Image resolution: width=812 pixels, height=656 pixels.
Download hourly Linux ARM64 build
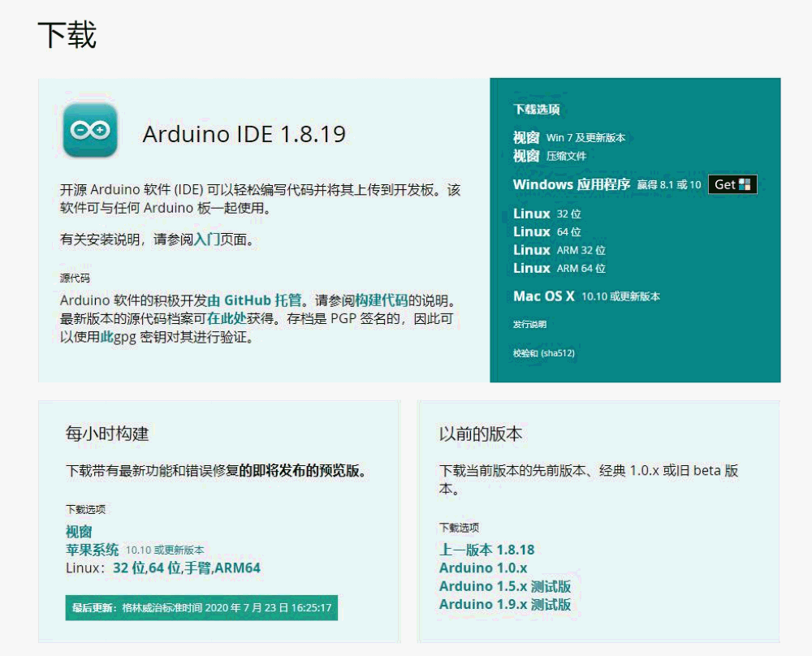click(237, 568)
